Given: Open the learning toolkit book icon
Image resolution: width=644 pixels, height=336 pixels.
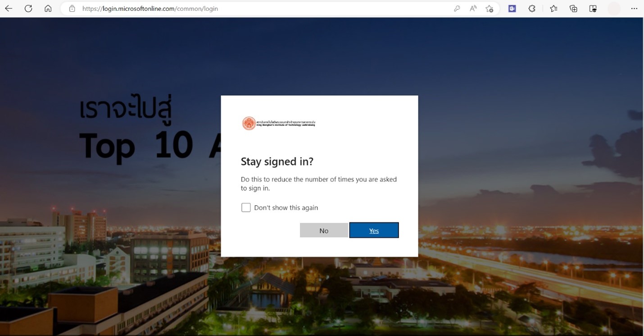Looking at the screenshot, I should (593, 9).
